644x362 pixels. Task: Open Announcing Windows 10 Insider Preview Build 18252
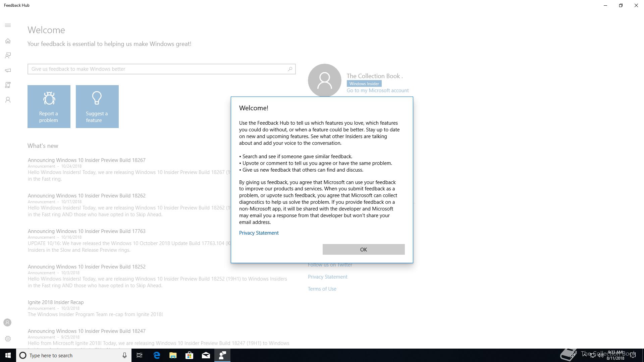(87, 267)
